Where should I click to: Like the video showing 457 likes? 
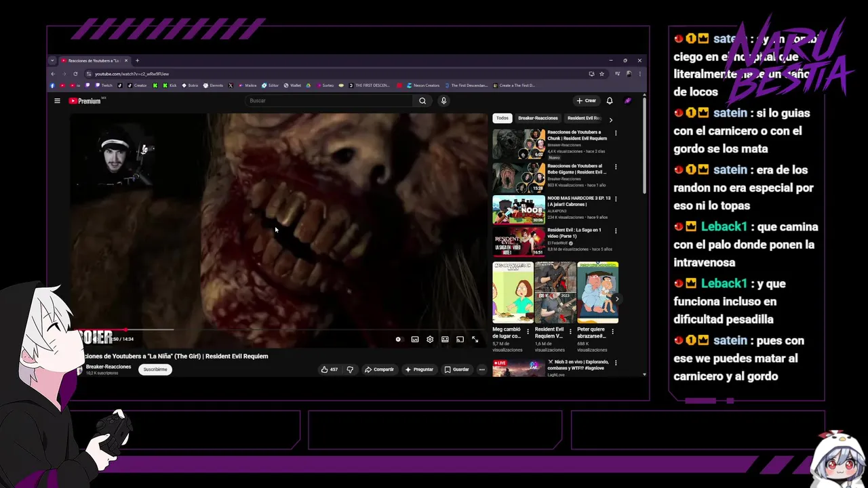[330, 369]
